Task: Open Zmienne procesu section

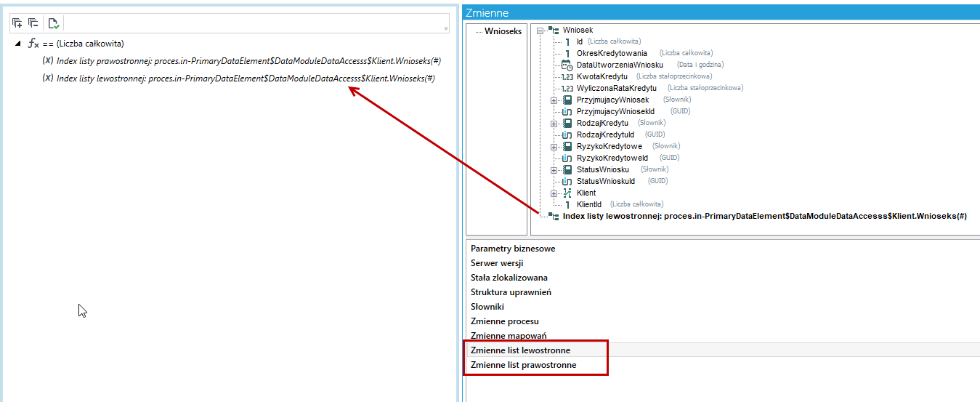Action: click(505, 321)
